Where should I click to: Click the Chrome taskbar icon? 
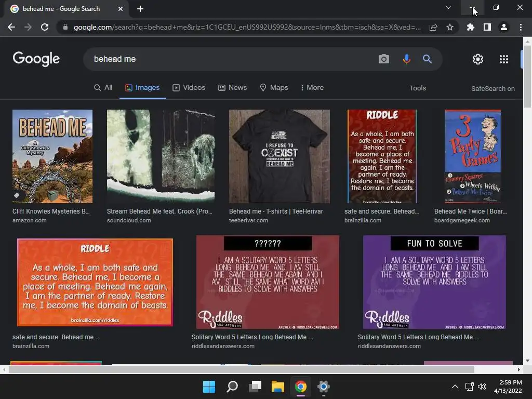pyautogui.click(x=301, y=387)
